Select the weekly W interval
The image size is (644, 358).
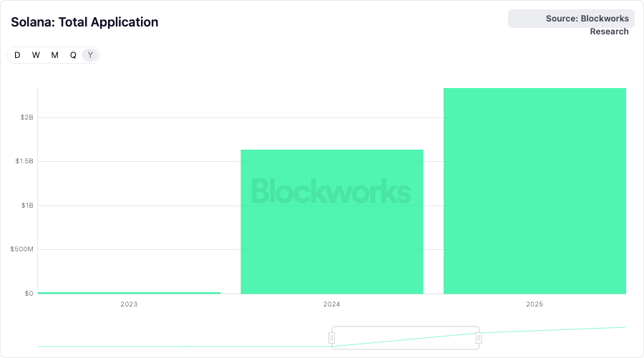36,55
